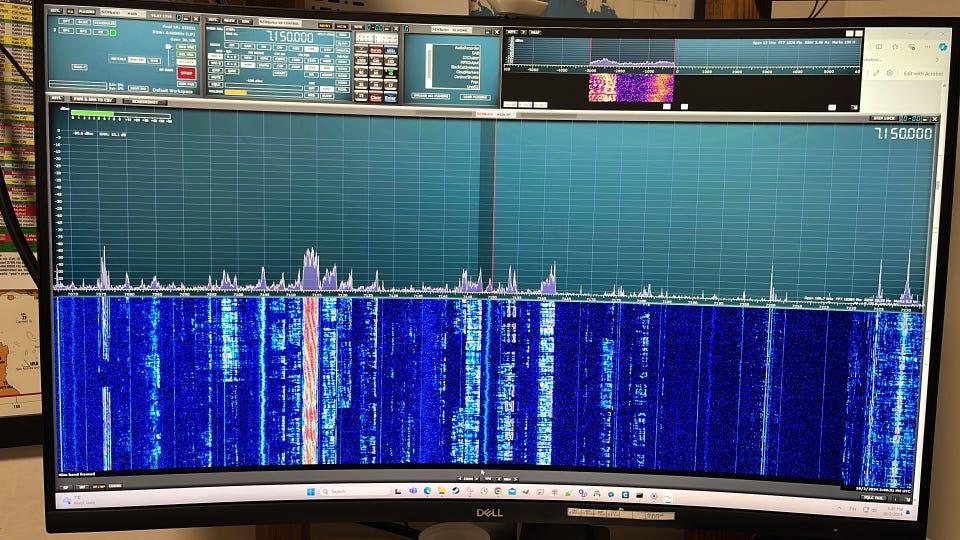Adjust the RF GAIN slider

[168, 55]
